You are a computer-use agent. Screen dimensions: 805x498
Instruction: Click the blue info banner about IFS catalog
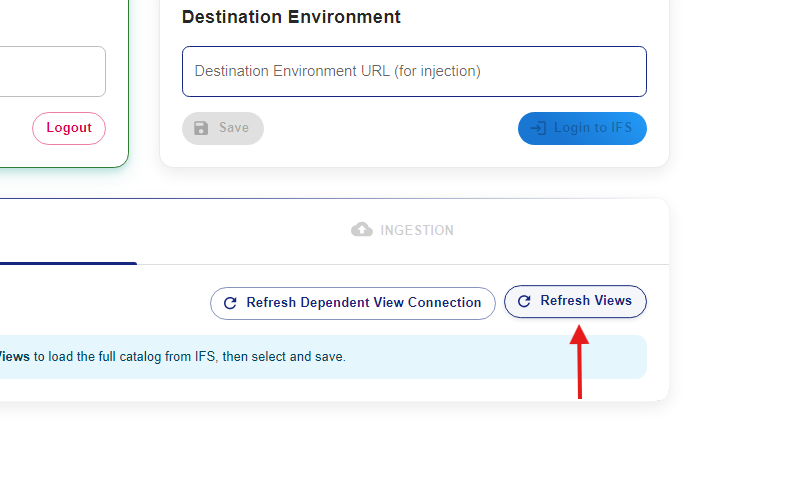(323, 357)
